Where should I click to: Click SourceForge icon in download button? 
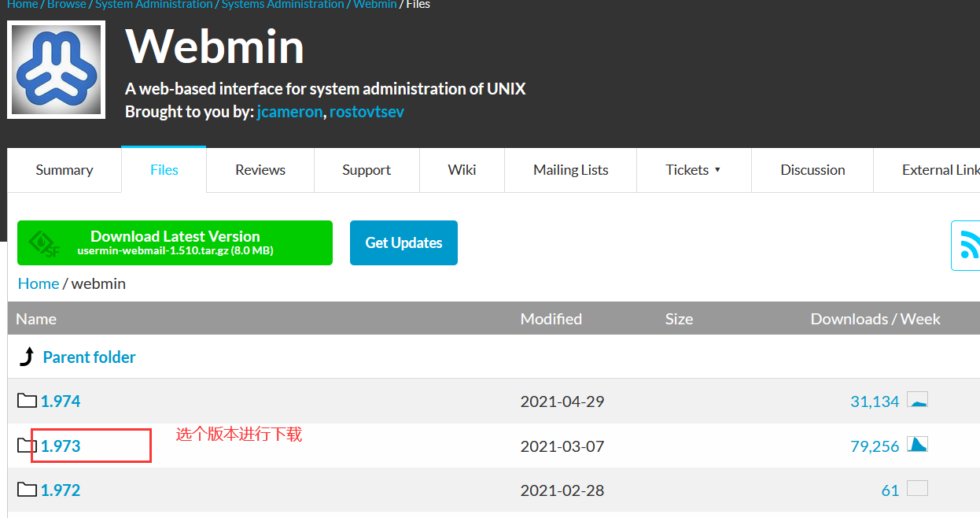[44, 243]
